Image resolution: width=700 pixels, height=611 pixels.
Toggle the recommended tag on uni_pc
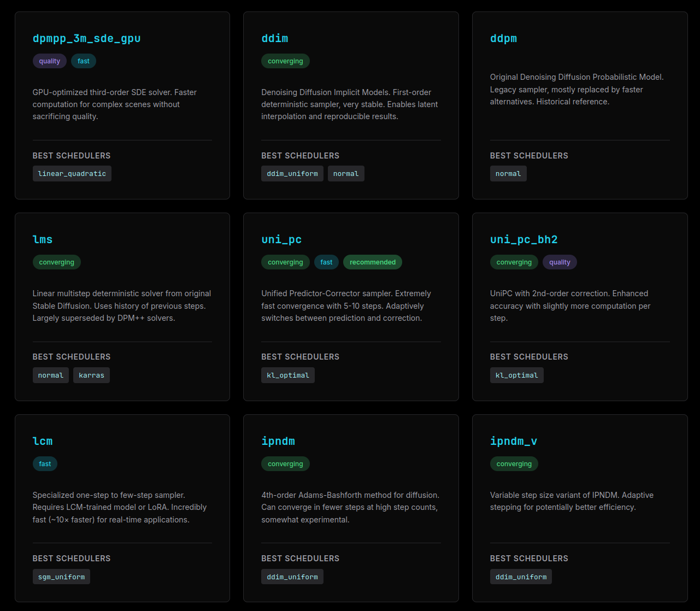(x=372, y=262)
